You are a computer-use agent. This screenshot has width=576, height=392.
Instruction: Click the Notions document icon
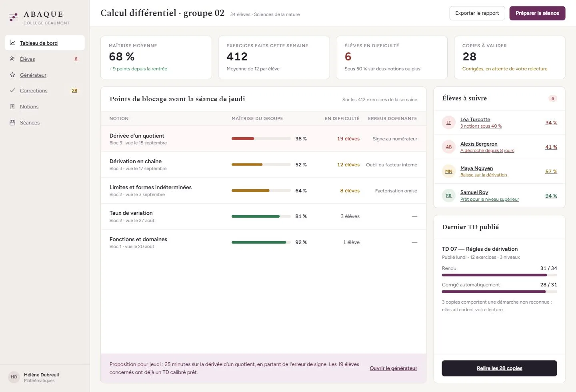click(12, 106)
